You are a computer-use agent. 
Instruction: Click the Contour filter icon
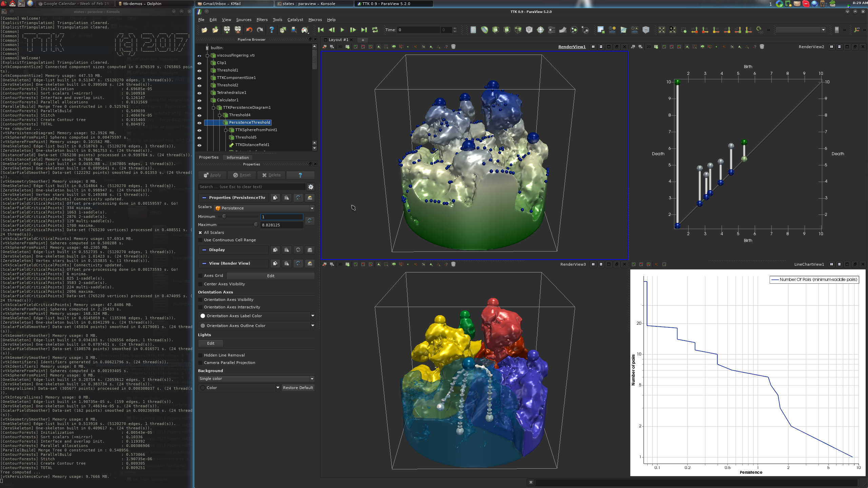485,30
